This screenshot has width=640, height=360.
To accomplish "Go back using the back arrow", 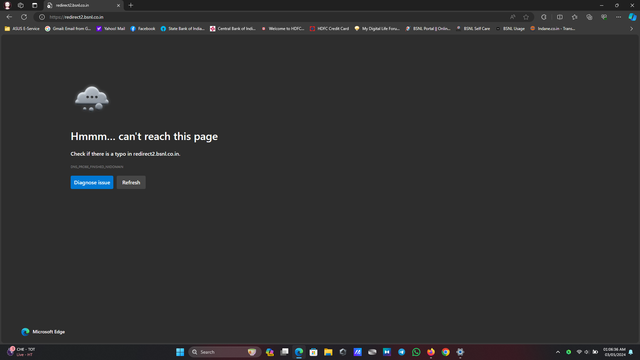I will tap(9, 17).
